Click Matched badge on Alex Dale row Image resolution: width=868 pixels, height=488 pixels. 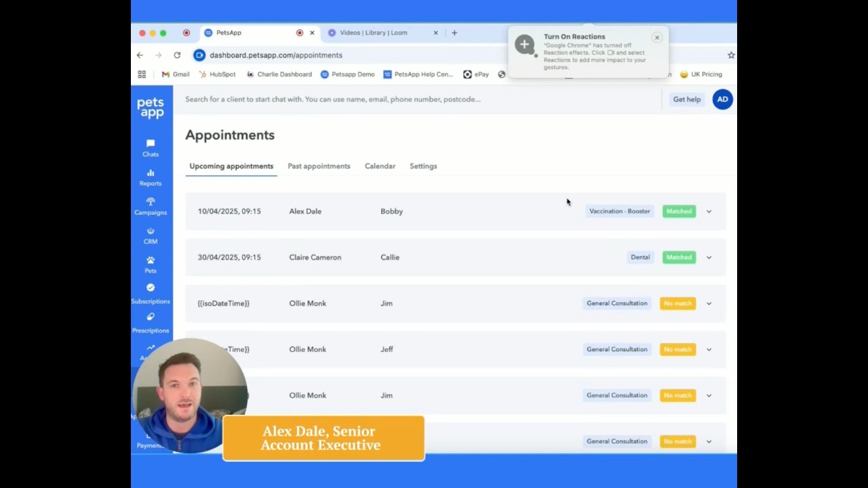pos(679,211)
